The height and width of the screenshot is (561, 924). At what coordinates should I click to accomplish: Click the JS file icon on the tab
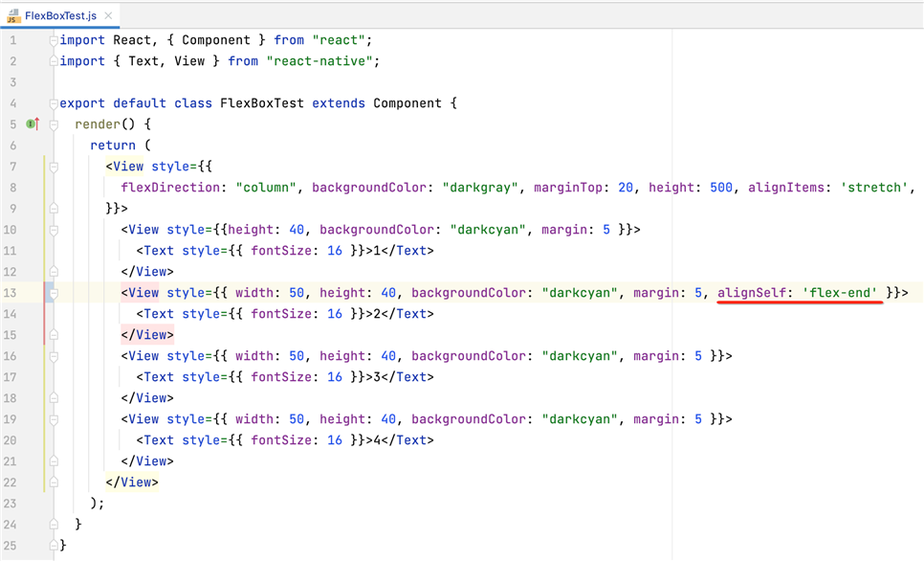13,16
